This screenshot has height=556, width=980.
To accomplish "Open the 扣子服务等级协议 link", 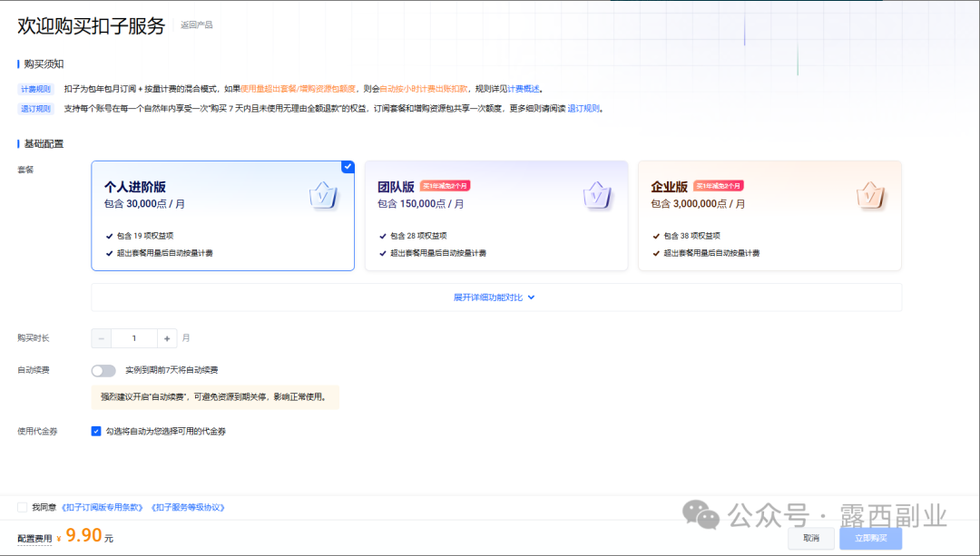I will pyautogui.click(x=187, y=507).
